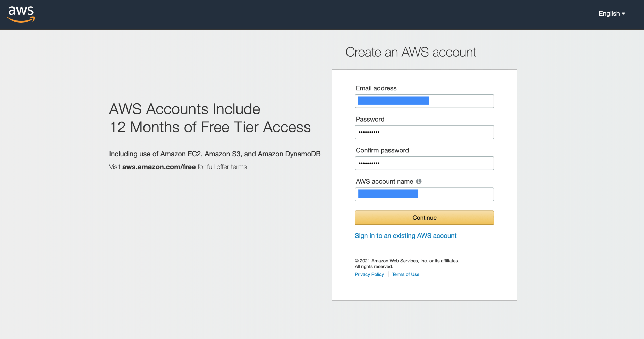The height and width of the screenshot is (339, 644).
Task: Click into the Password field
Action: click(424, 132)
